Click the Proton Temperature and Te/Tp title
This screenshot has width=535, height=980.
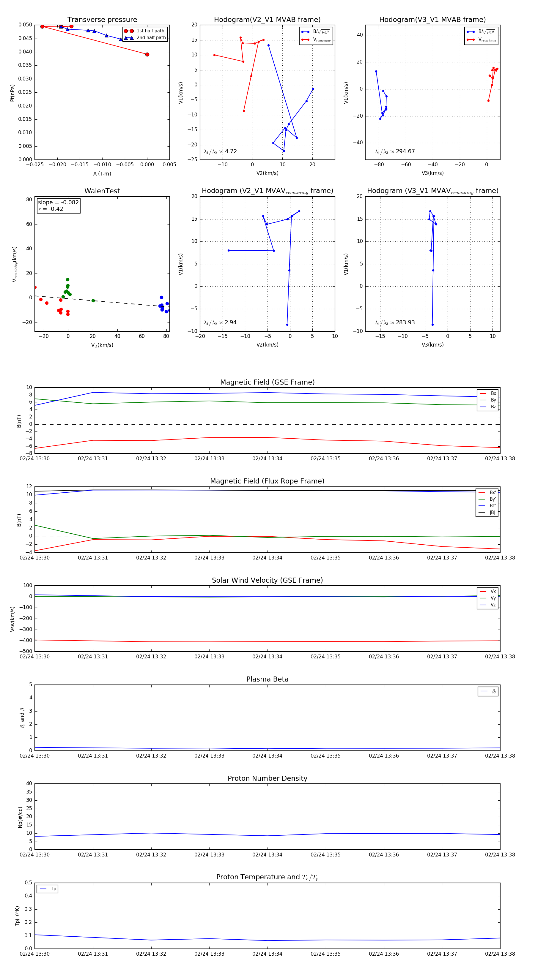[267, 877]
